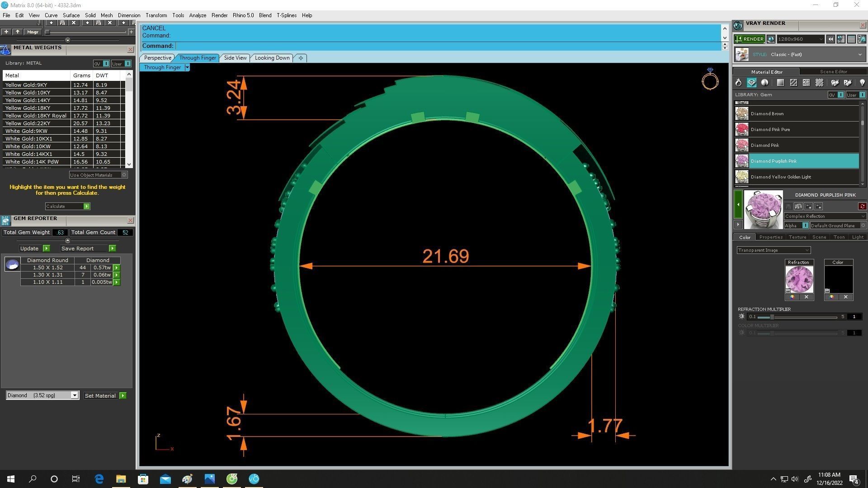Switch to the Side View viewport tab
Viewport: 868px width, 488px height.
coord(235,58)
